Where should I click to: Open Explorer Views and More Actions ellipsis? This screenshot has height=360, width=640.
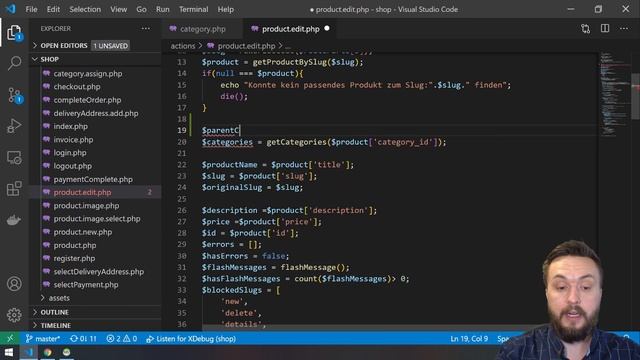(146, 29)
